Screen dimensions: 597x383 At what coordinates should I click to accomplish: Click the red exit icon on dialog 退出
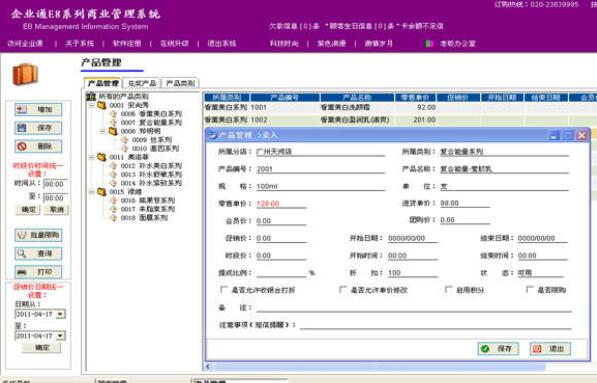pyautogui.click(x=537, y=348)
